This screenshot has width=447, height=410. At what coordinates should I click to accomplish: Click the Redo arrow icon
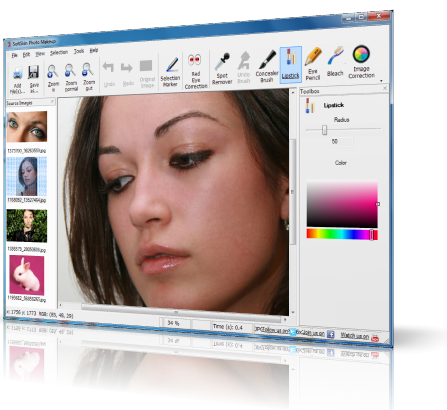coord(127,68)
